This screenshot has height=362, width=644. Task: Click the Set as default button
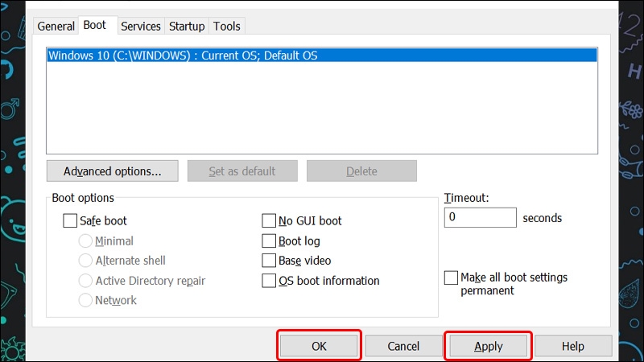(242, 171)
